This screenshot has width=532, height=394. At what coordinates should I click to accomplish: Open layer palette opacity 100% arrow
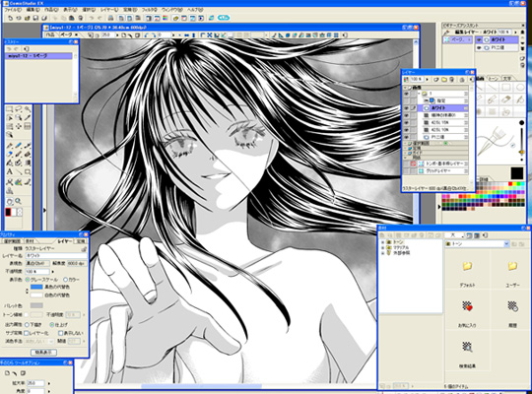tap(428, 80)
